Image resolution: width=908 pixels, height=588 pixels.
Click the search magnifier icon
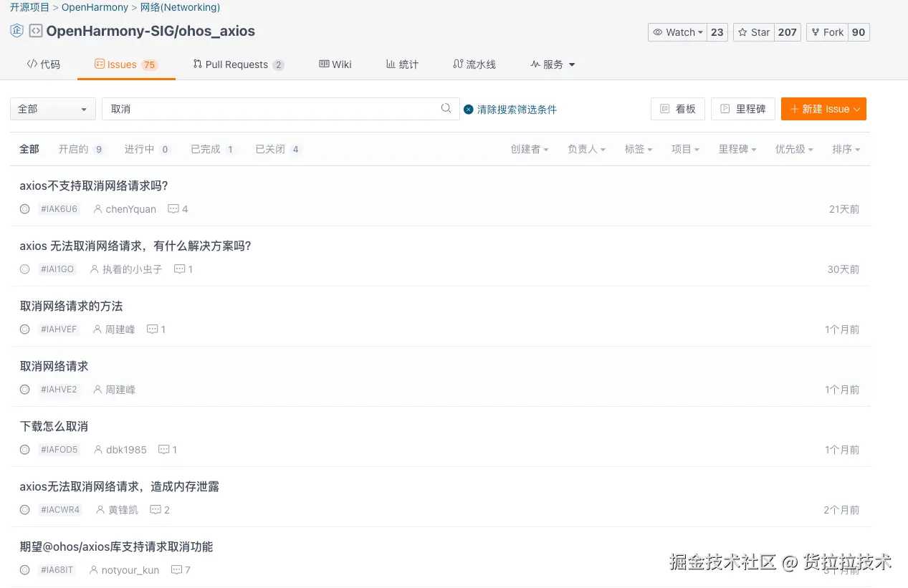tap(446, 109)
